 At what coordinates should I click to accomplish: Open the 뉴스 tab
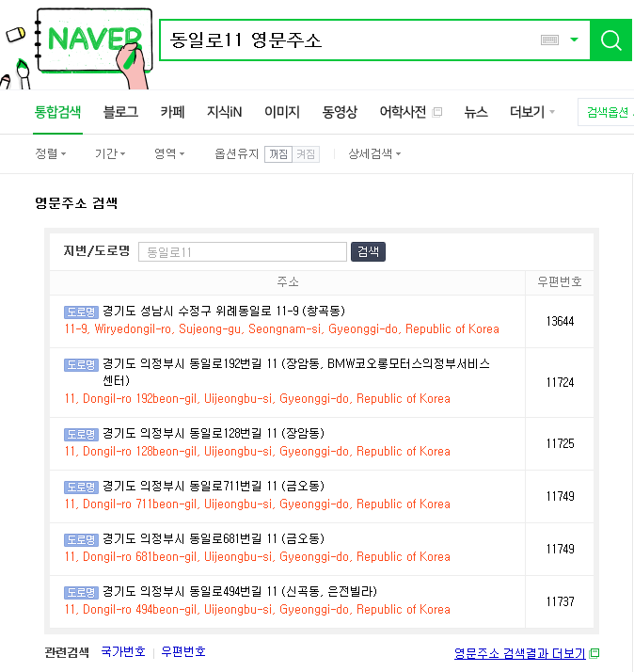pyautogui.click(x=476, y=112)
